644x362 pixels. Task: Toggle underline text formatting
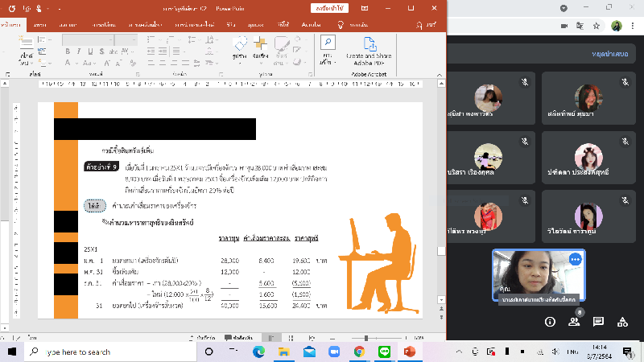pos(90,51)
